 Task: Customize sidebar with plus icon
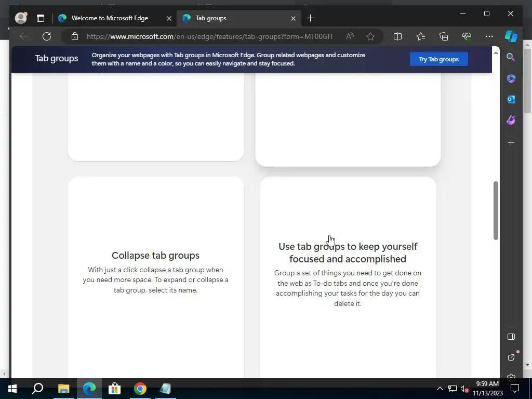coord(511,143)
